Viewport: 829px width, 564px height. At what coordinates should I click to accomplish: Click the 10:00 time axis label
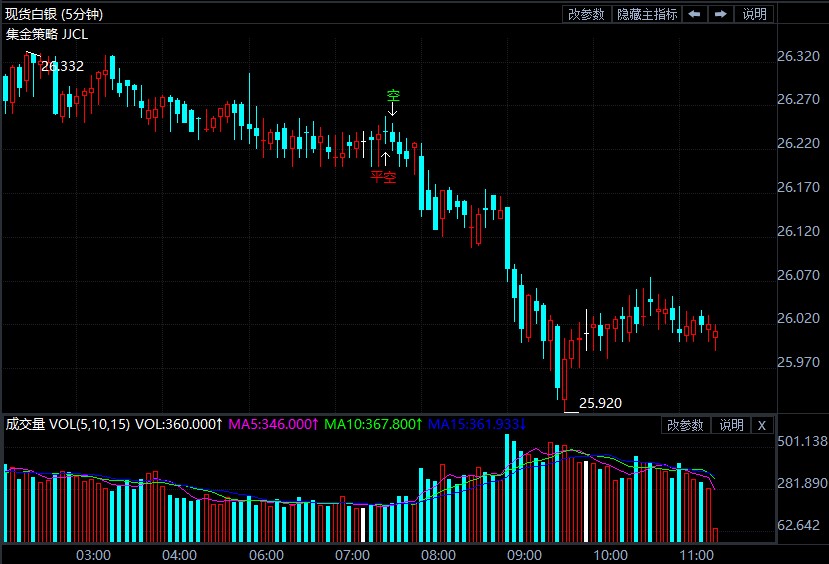pos(611,556)
